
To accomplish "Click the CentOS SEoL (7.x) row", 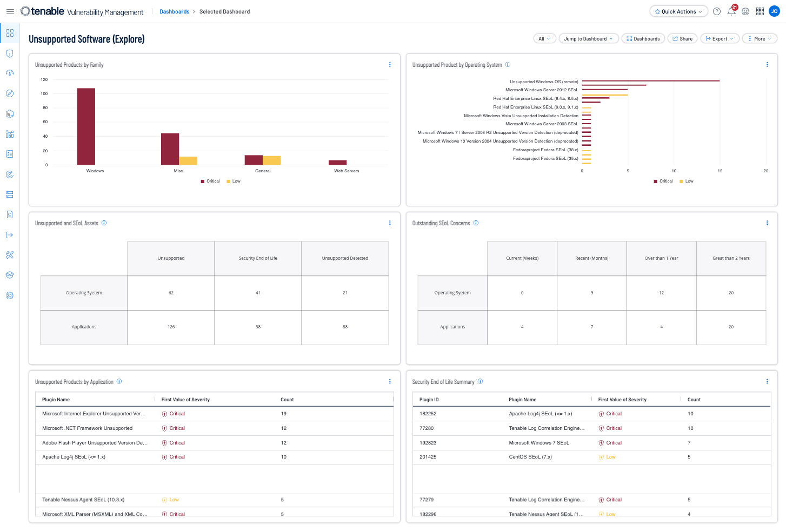I will (x=591, y=457).
